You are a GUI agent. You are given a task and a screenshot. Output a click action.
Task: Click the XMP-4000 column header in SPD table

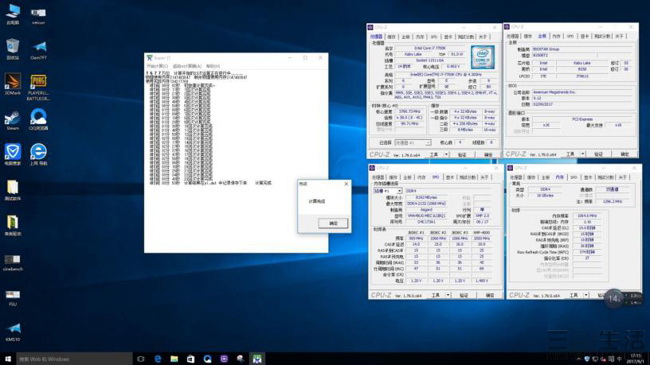pos(482,233)
